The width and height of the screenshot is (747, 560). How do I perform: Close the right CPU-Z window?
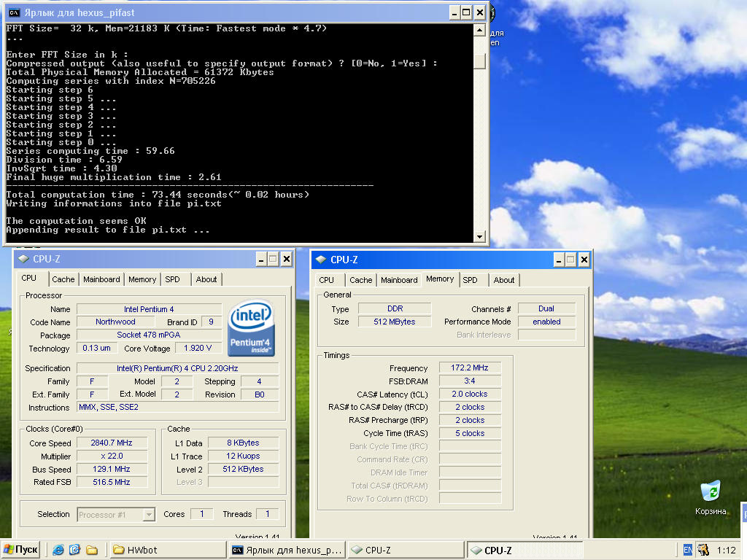point(584,260)
